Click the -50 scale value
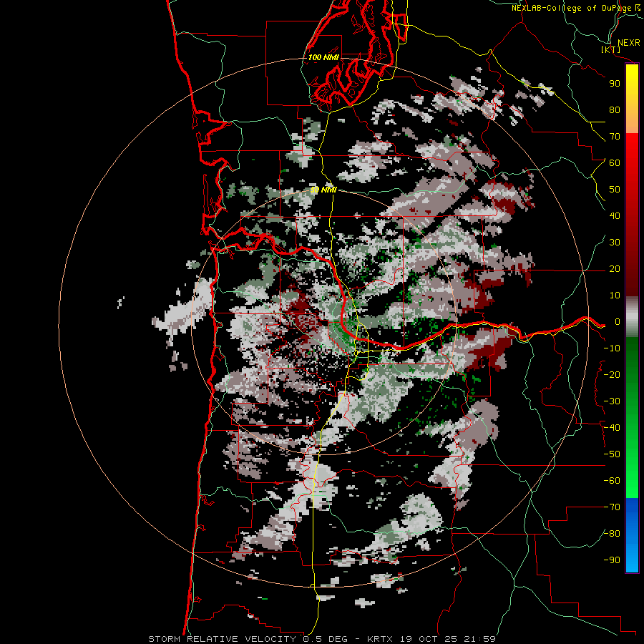Image resolution: width=644 pixels, height=644 pixels. pos(612,454)
